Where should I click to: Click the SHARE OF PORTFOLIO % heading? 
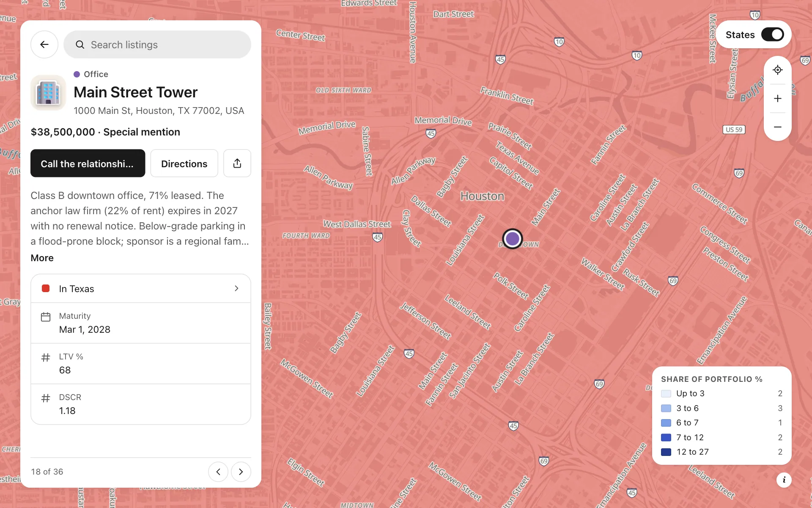712,379
